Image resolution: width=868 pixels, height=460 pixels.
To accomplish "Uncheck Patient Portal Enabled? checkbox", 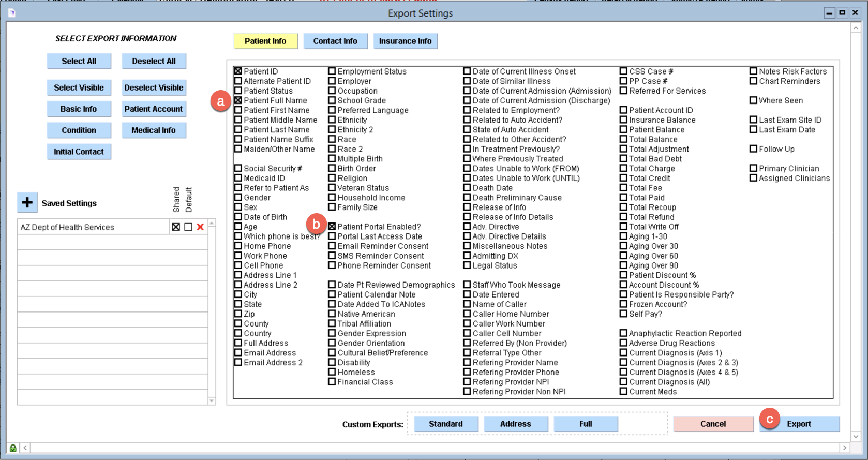I will 332,227.
